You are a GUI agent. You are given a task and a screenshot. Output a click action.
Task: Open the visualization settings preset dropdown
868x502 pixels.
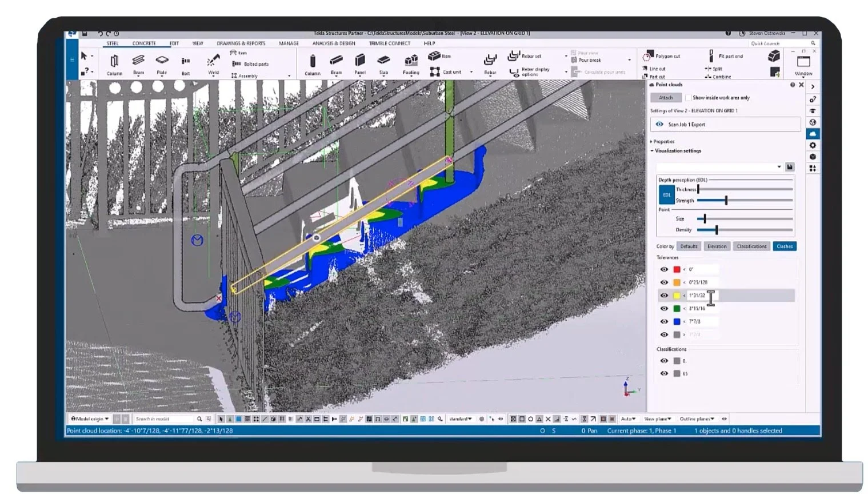click(x=779, y=167)
